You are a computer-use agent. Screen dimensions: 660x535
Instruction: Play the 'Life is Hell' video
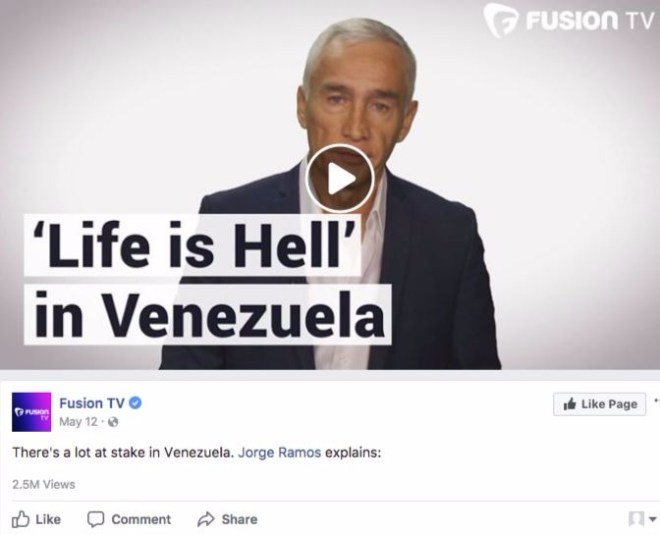point(340,179)
